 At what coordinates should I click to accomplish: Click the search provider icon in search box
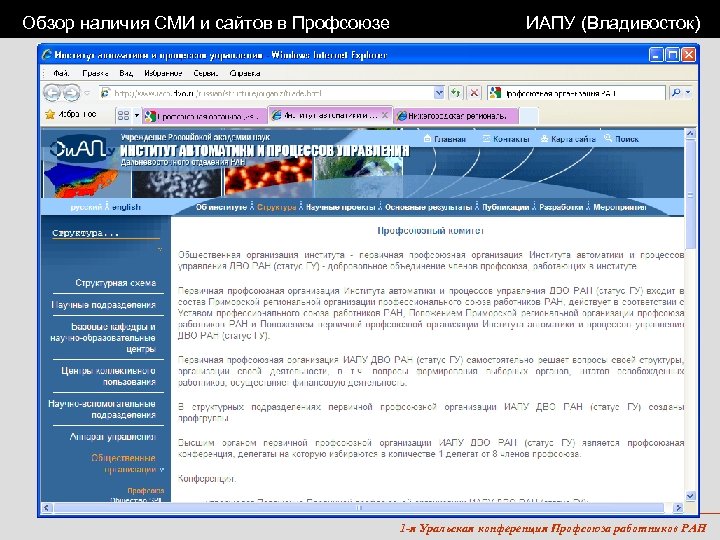point(495,93)
